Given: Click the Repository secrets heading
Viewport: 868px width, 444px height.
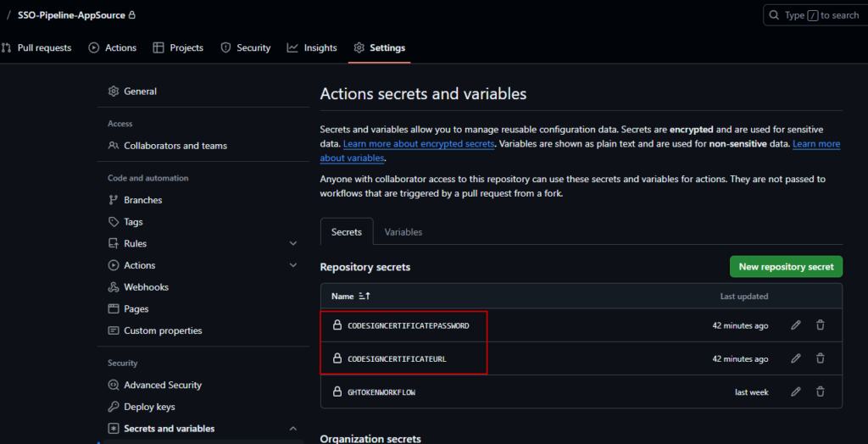Looking at the screenshot, I should point(364,267).
